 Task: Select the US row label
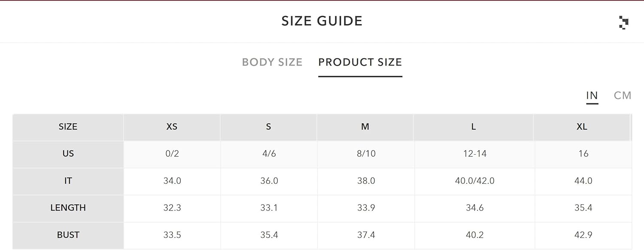tap(68, 154)
